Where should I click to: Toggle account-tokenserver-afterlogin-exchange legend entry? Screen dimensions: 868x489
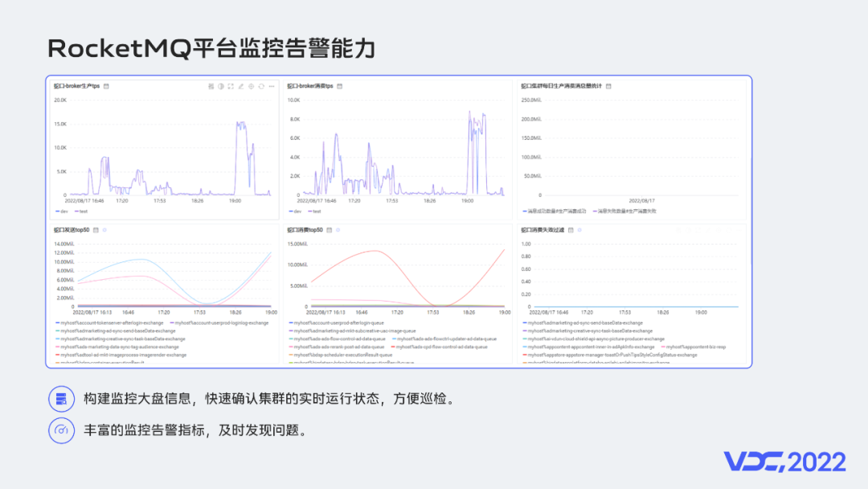[109, 323]
